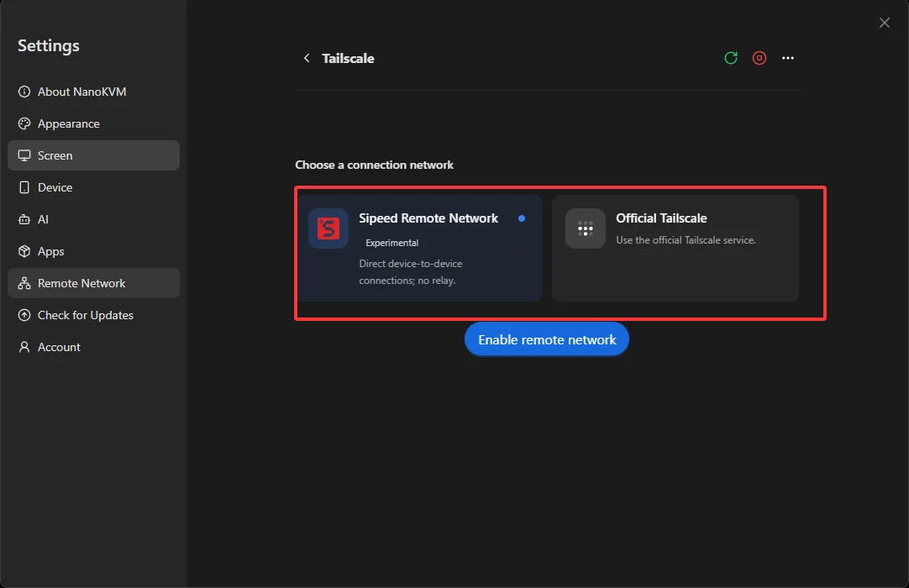Image resolution: width=909 pixels, height=588 pixels.
Task: Open Account settings section
Action: pos(93,347)
